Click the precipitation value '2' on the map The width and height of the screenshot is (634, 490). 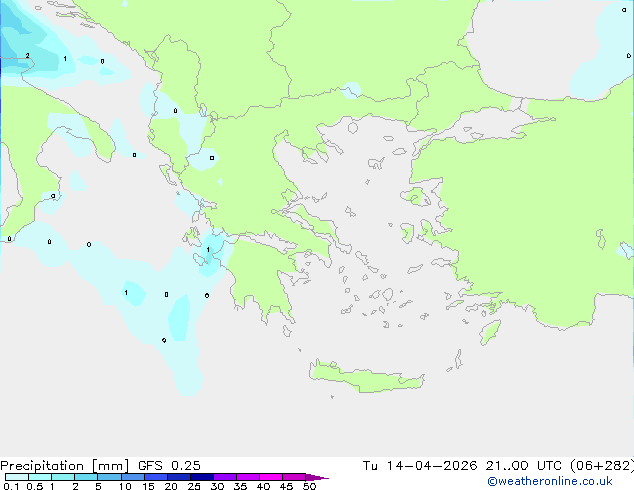[27, 56]
